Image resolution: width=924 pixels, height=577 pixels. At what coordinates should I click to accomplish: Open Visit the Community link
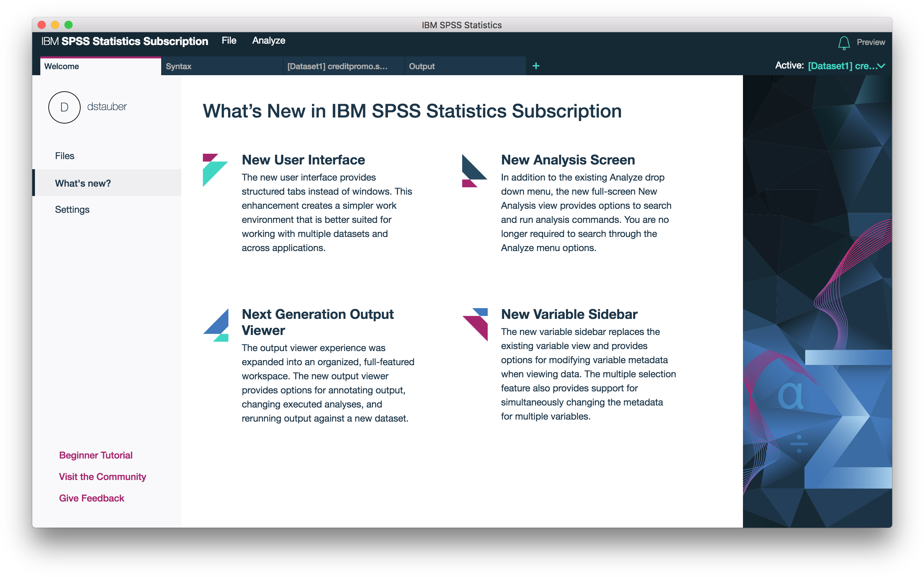click(x=102, y=476)
